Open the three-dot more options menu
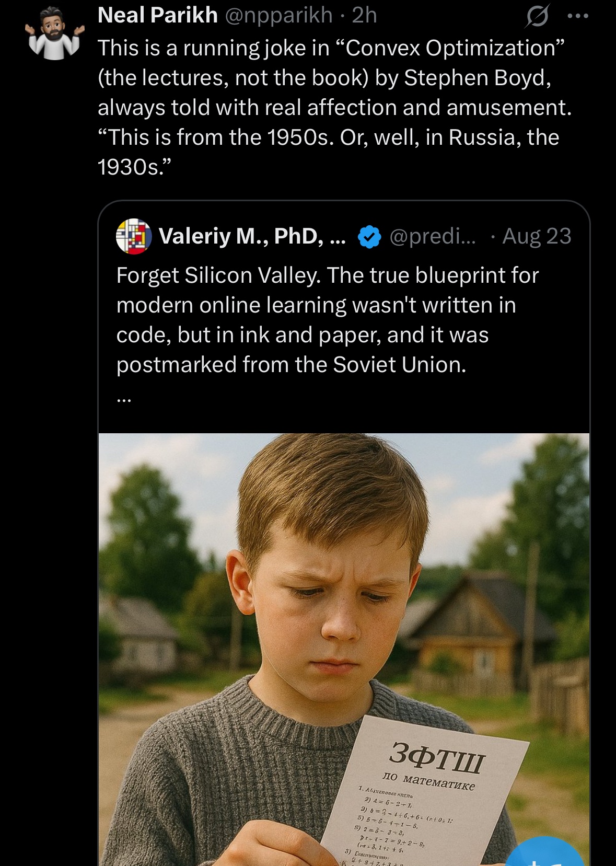 pyautogui.click(x=578, y=16)
